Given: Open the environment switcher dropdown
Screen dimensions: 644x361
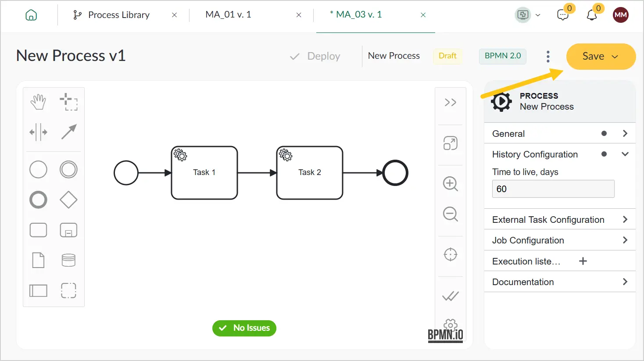Looking at the screenshot, I should click(528, 15).
